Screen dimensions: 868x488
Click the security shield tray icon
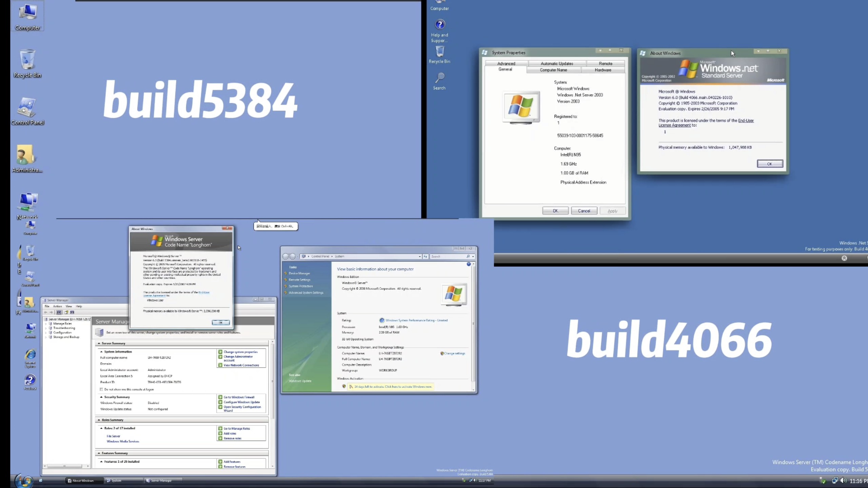(822, 481)
